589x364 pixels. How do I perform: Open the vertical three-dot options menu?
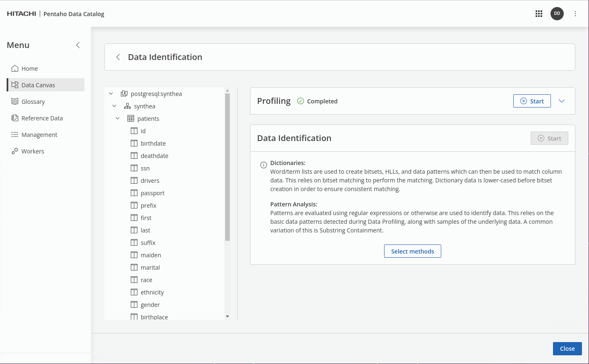[575, 14]
